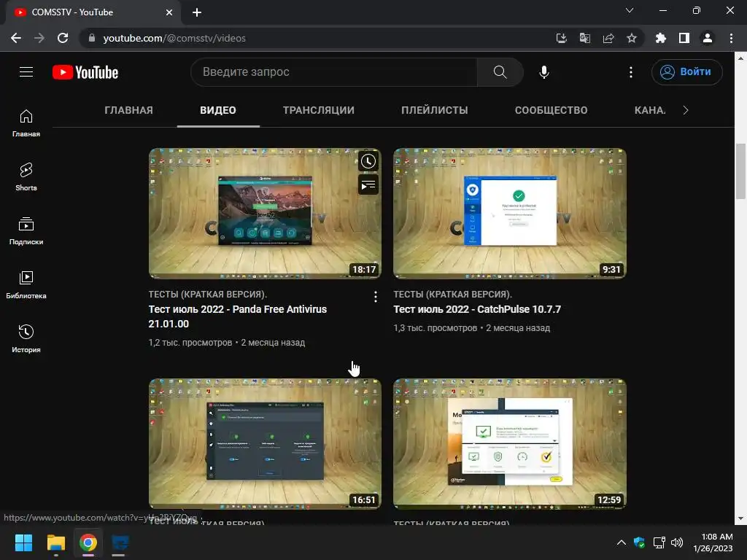Click the browser forward arrow
The height and width of the screenshot is (560, 747).
pos(39,38)
